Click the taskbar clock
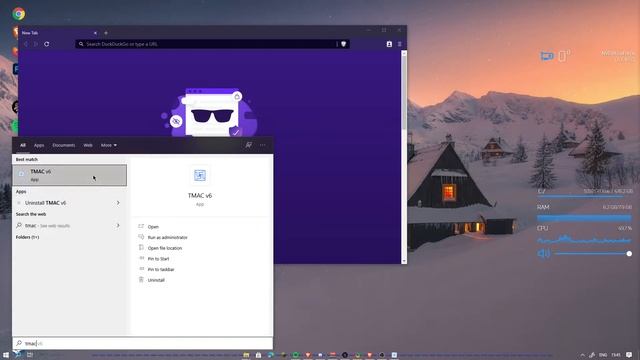This screenshot has height=360, width=640. click(616, 355)
